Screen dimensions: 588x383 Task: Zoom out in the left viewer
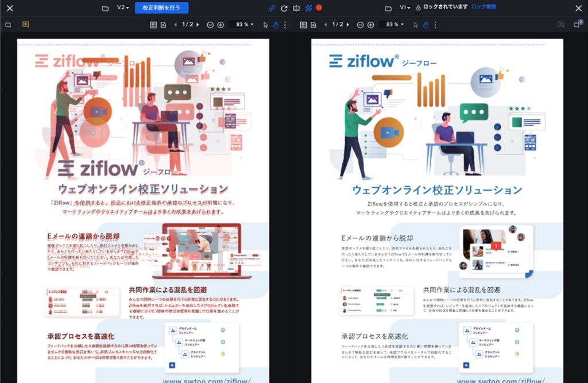[x=210, y=25]
